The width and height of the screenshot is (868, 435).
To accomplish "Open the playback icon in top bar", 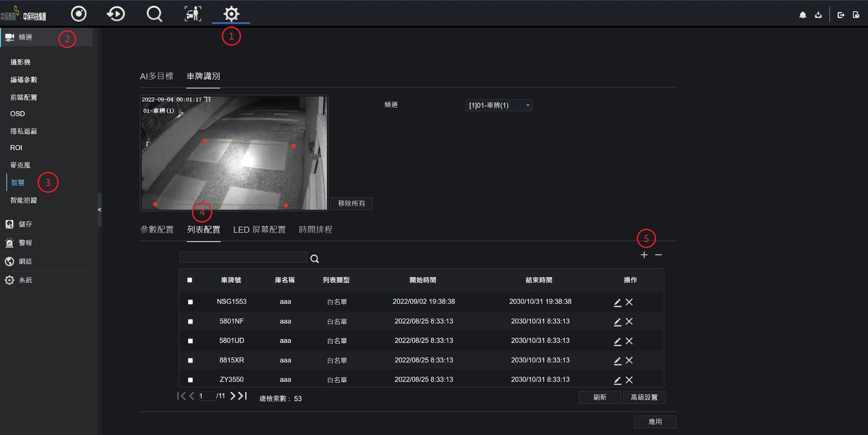I will tap(116, 14).
